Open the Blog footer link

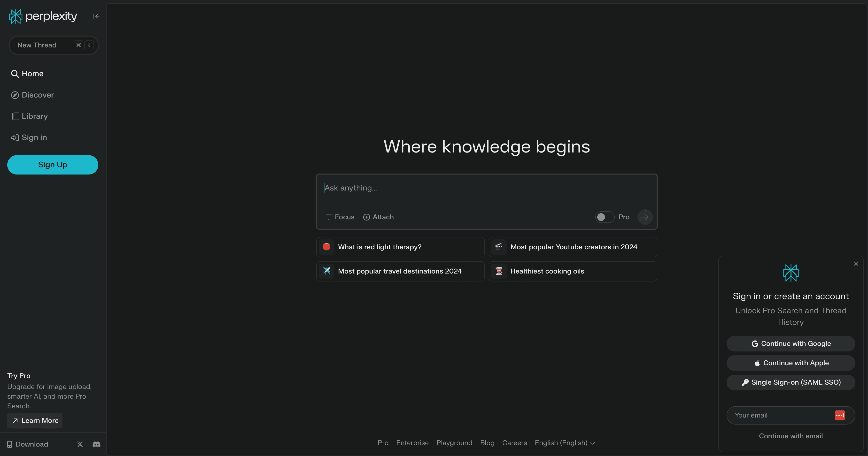click(x=487, y=443)
